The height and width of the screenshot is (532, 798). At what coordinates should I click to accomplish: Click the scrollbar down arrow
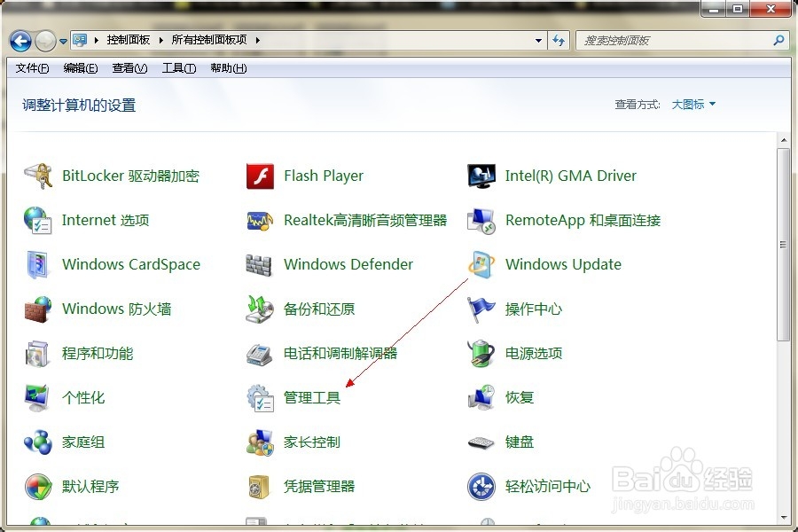[783, 518]
